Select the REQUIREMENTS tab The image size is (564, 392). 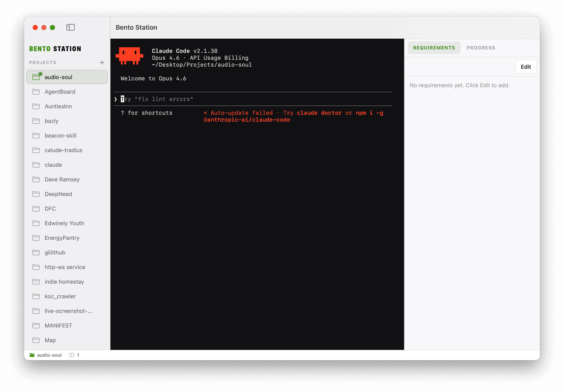click(x=434, y=48)
